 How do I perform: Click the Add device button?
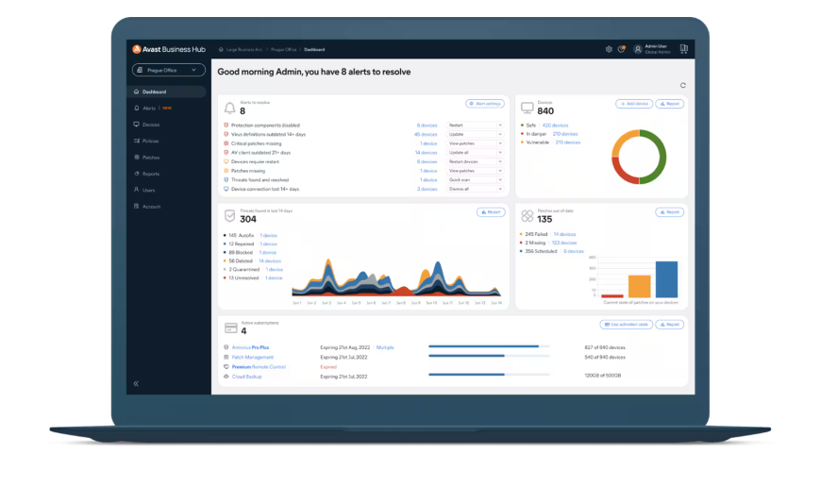[634, 104]
